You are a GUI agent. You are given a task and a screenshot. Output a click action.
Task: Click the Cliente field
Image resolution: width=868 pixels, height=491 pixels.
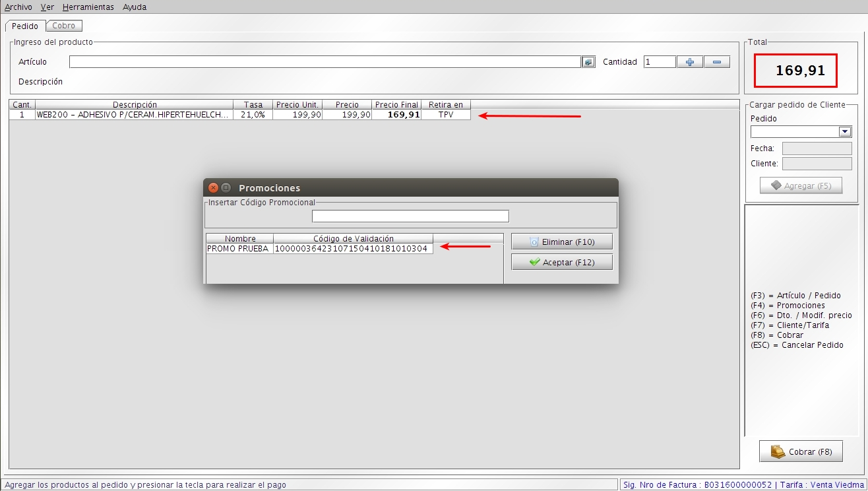click(817, 164)
